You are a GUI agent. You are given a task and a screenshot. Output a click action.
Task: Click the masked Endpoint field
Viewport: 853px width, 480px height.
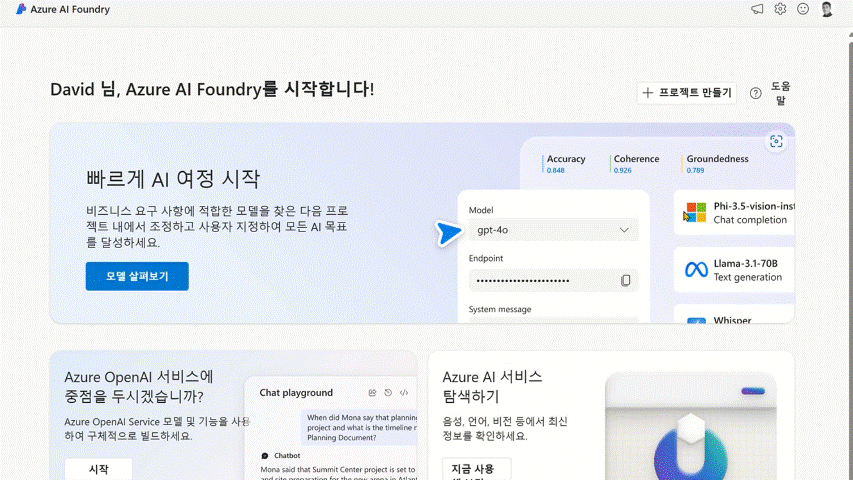coord(553,280)
